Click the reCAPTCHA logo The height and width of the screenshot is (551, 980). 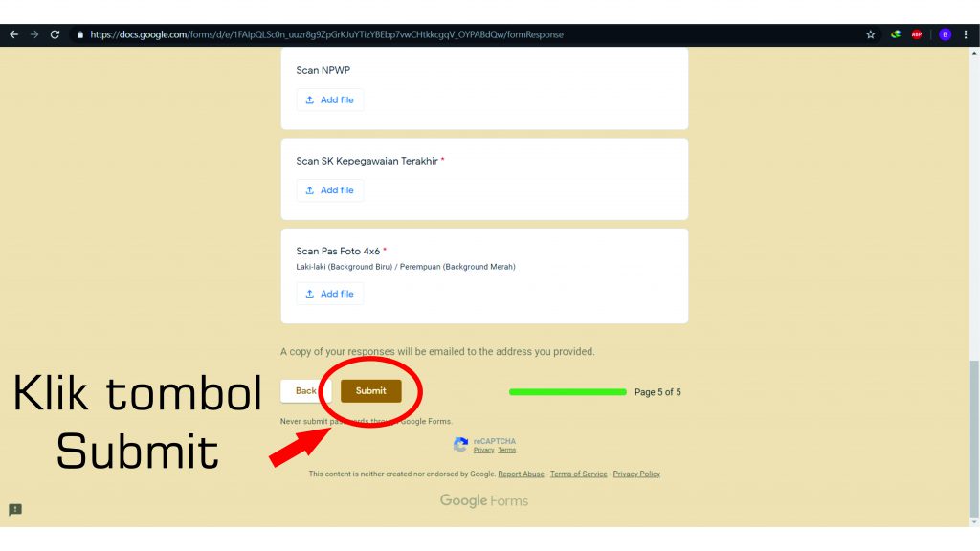click(461, 445)
